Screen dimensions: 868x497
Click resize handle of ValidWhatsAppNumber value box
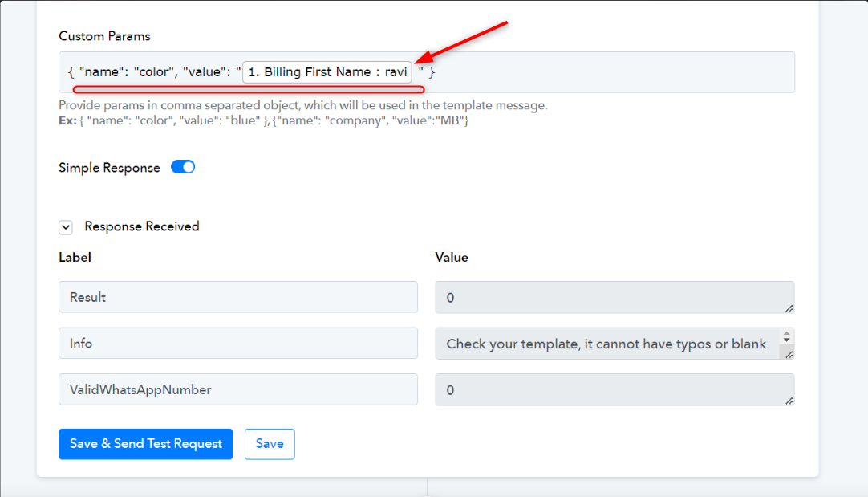click(x=789, y=401)
